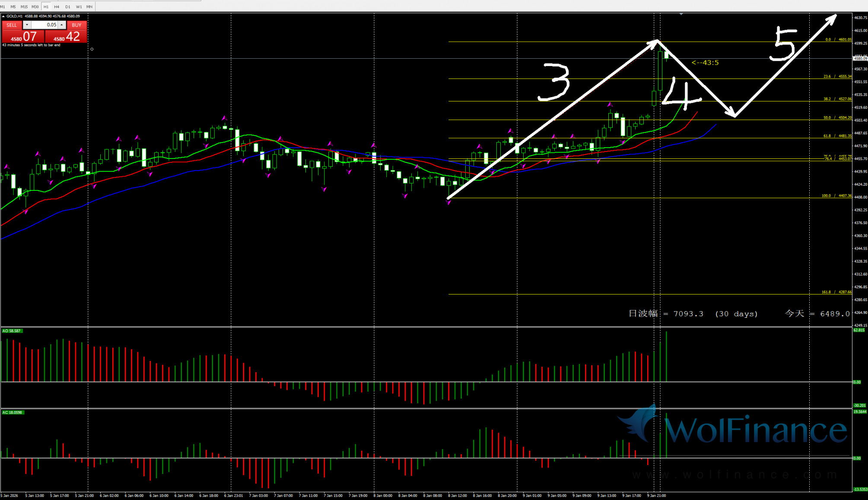
Task: Select the M30 timeframe button
Action: [35, 7]
